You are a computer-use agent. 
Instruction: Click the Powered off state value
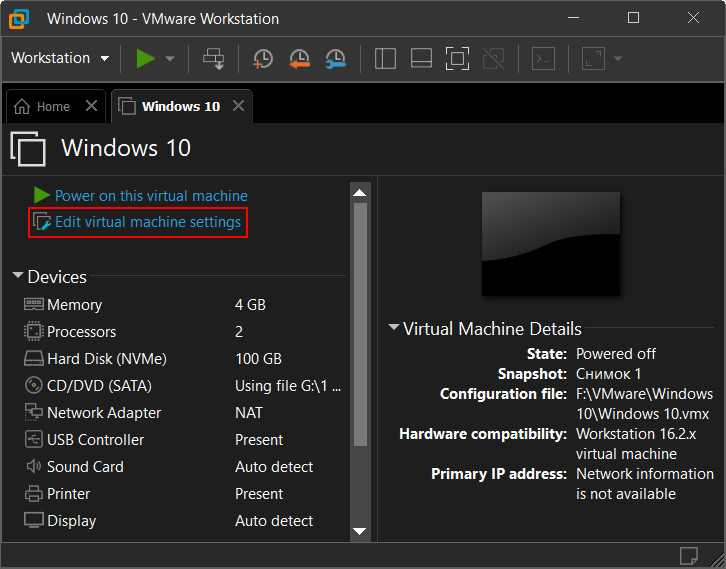616,354
